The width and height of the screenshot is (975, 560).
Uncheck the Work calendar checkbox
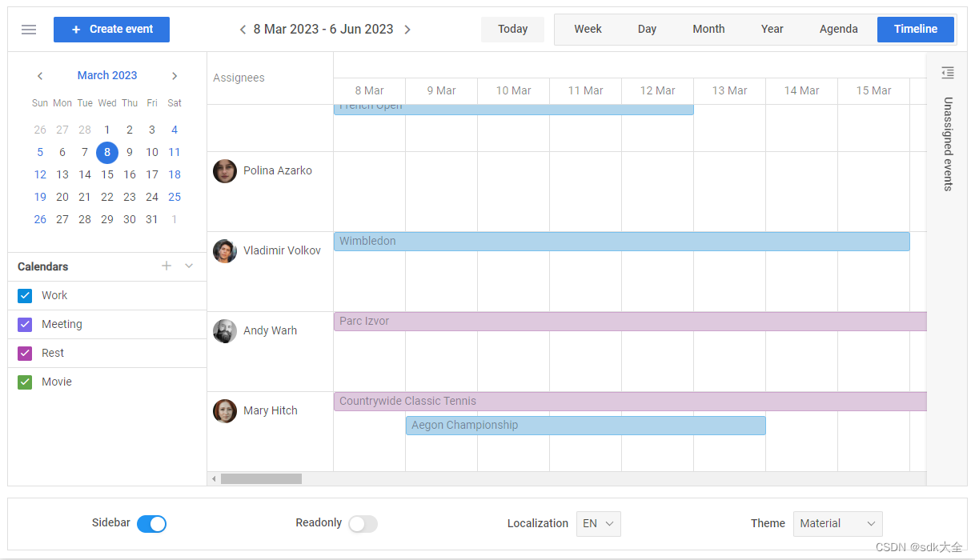coord(25,296)
